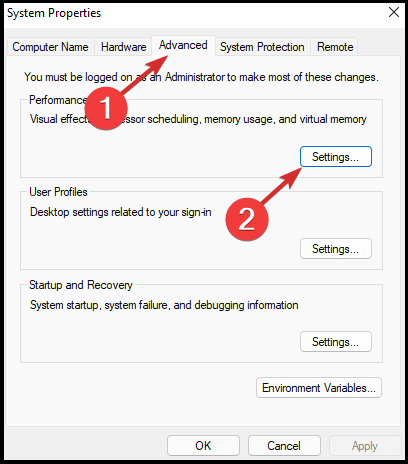Image resolution: width=408 pixels, height=464 pixels.
Task: Confirm with the OK button
Action: pos(203,446)
